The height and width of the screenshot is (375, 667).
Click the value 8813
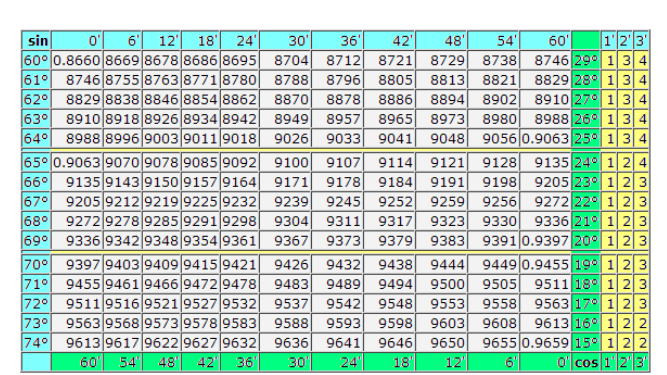pos(441,80)
